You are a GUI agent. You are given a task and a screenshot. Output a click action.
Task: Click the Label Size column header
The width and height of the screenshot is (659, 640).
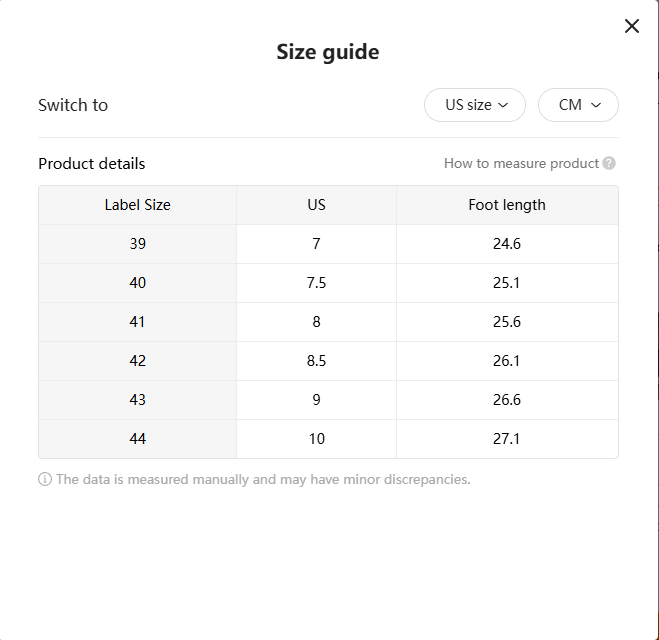point(138,205)
